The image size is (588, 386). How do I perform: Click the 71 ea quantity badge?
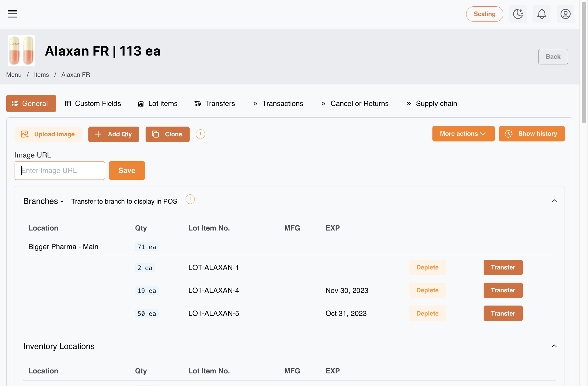[147, 247]
